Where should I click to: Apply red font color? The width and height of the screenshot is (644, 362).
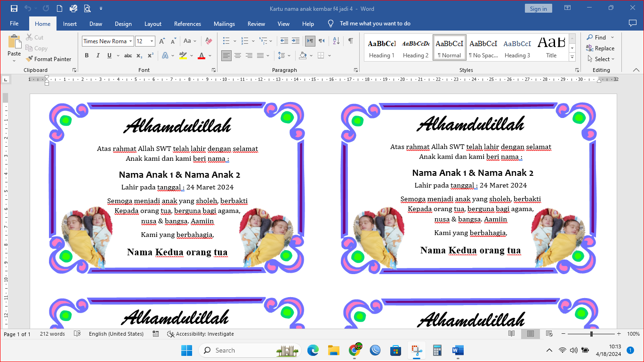click(x=201, y=55)
